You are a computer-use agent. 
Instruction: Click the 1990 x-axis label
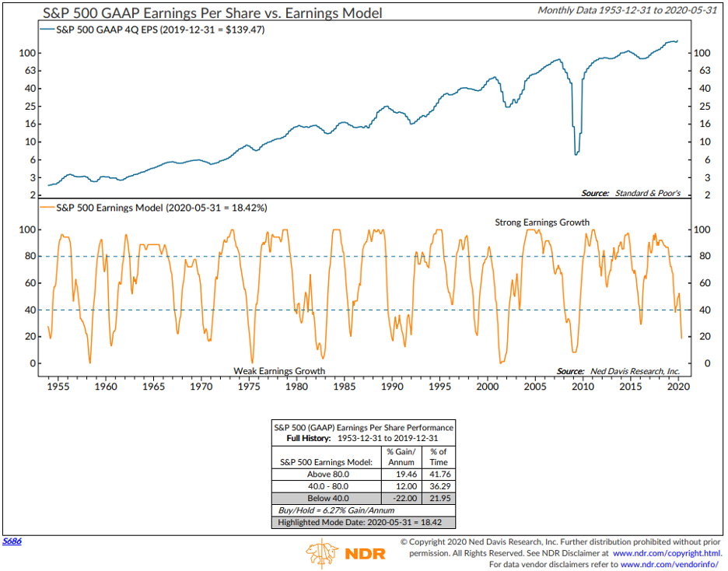pos(392,386)
